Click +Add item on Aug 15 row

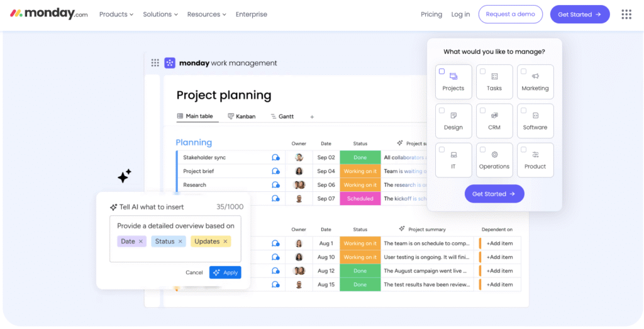click(500, 284)
